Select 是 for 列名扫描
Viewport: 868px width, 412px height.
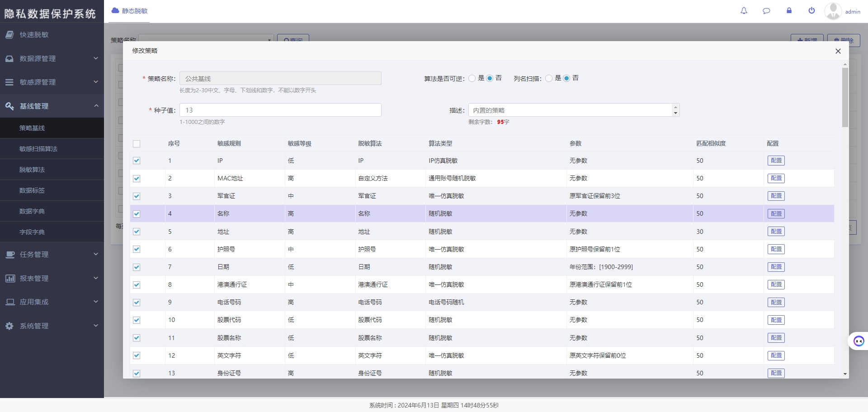tap(549, 78)
